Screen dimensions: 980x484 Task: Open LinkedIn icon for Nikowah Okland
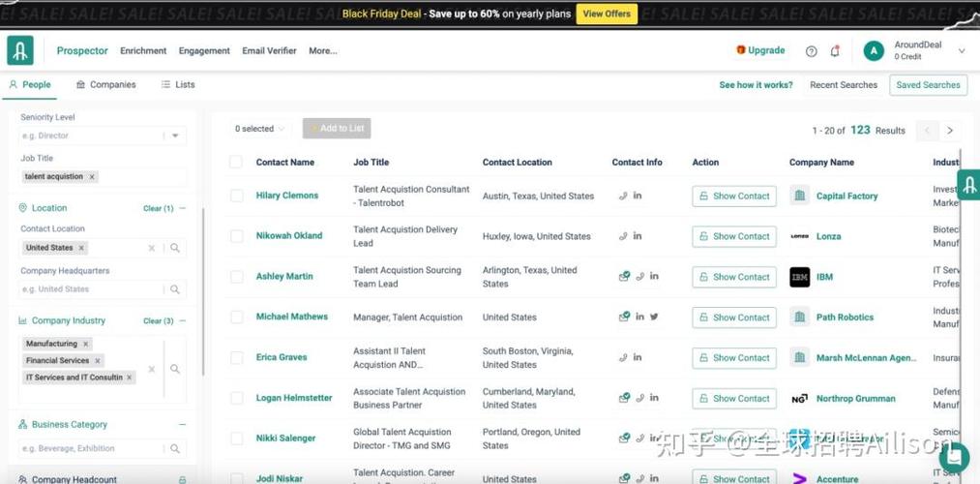(638, 236)
